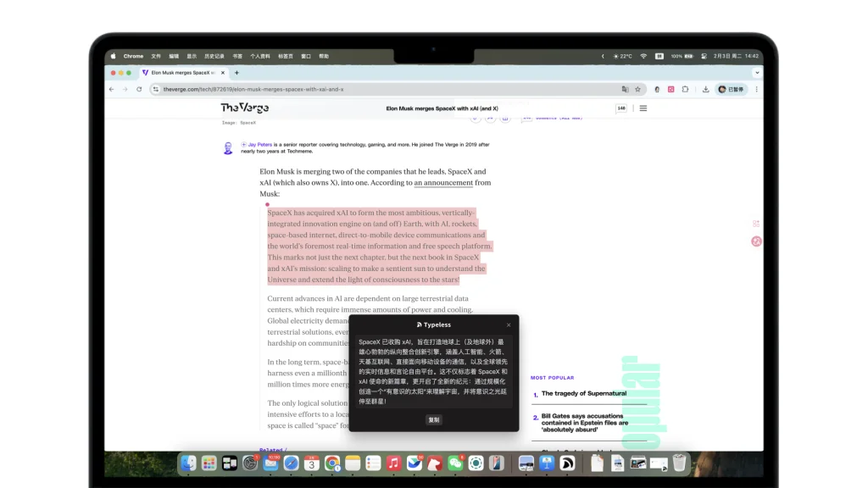Close the Typeless popup
The width and height of the screenshot is (868, 488).
click(x=509, y=324)
